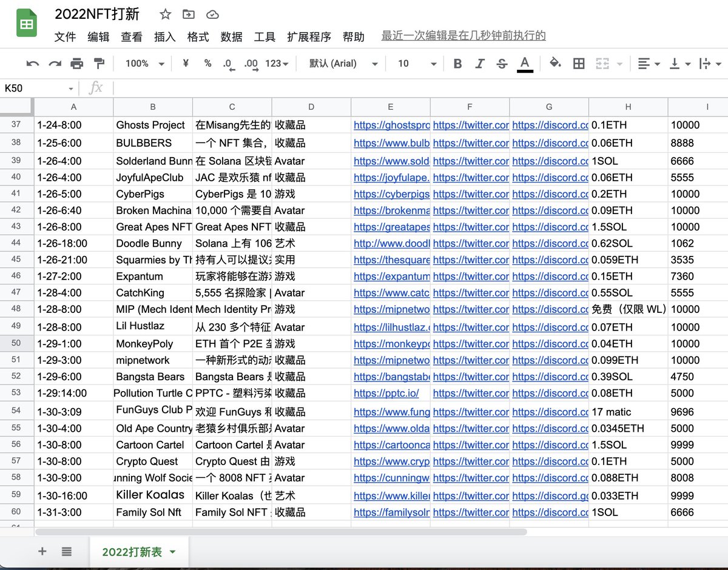
Task: Click the name box K50
Action: point(38,89)
